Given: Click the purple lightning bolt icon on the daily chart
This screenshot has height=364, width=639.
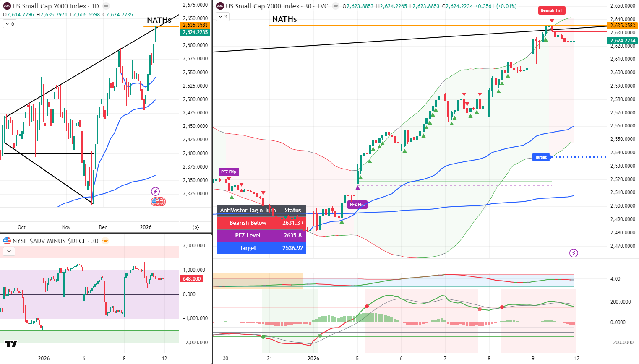Looking at the screenshot, I should click(x=156, y=191).
